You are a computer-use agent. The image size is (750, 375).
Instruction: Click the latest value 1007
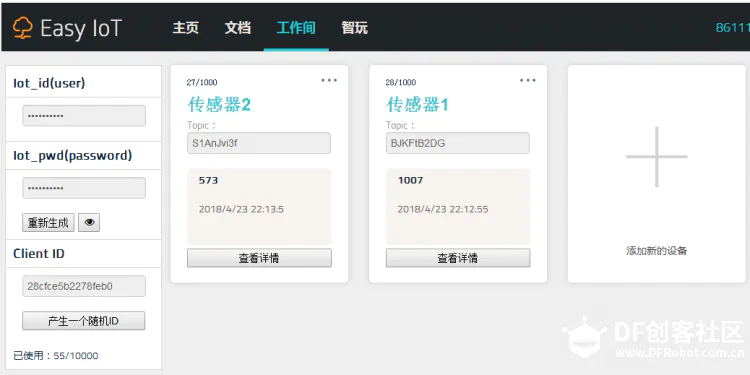coord(410,180)
